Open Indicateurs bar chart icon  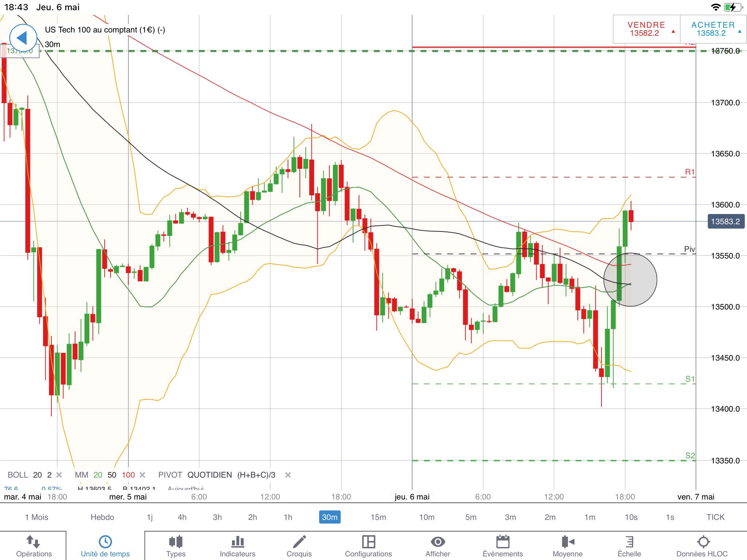[x=237, y=542]
